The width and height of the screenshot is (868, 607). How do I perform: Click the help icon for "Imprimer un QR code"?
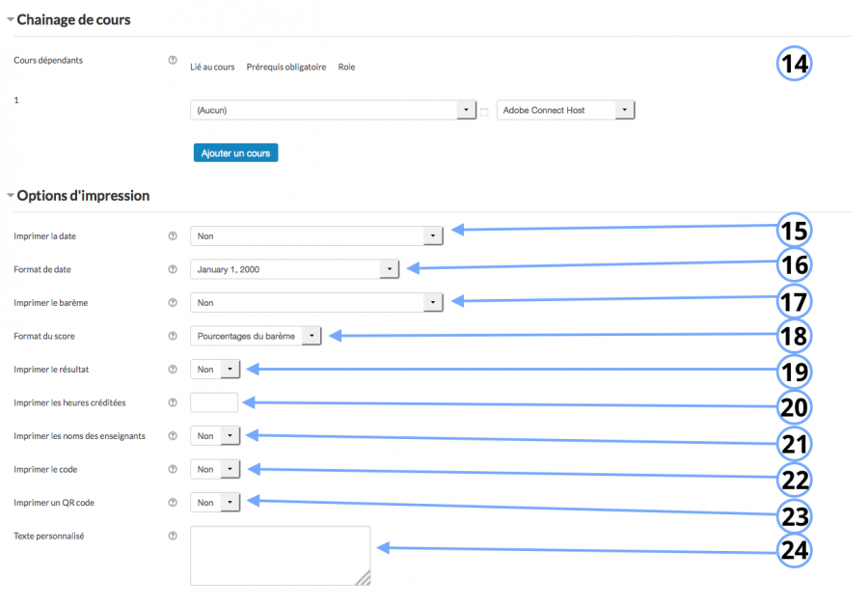172,502
